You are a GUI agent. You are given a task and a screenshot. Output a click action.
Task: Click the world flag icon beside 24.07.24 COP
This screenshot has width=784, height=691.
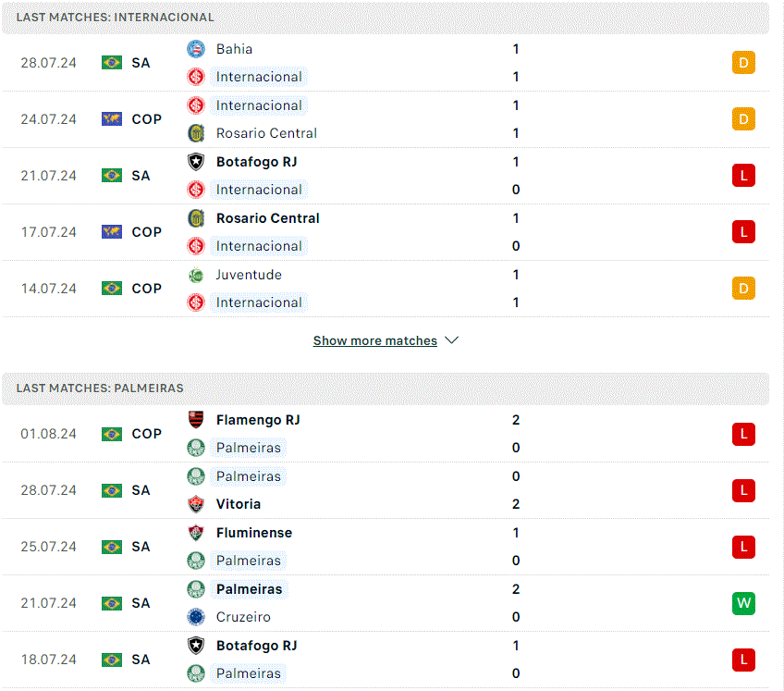coord(112,119)
